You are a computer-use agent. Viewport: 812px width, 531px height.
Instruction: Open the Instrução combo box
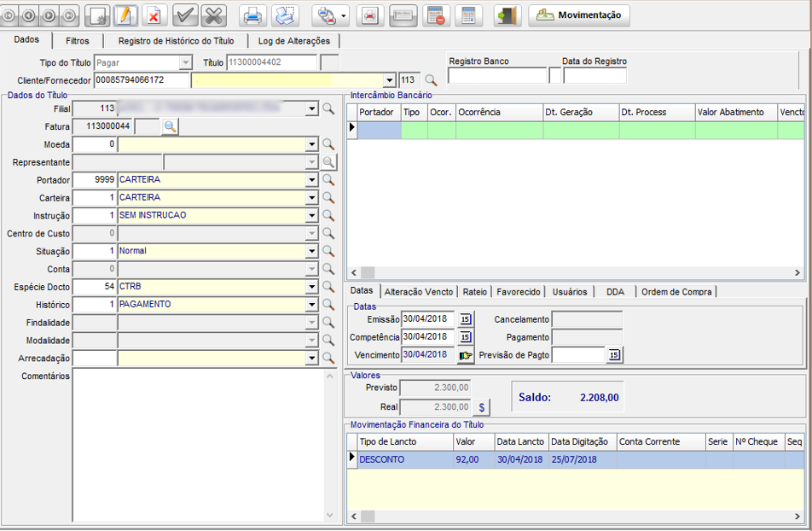[311, 216]
